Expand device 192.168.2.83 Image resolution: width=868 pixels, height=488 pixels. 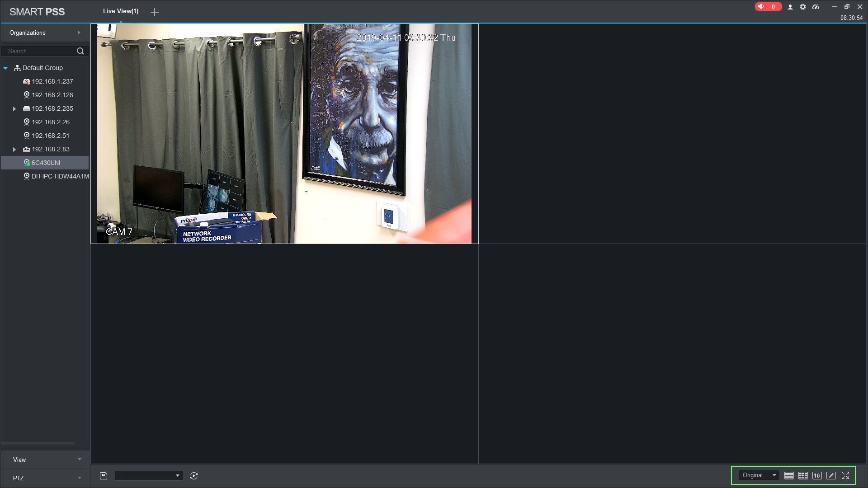tap(14, 150)
